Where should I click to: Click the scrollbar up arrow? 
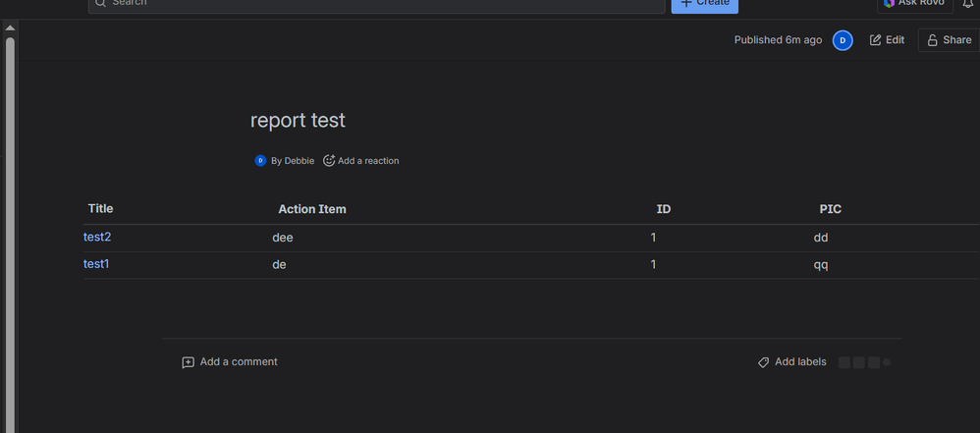10,28
